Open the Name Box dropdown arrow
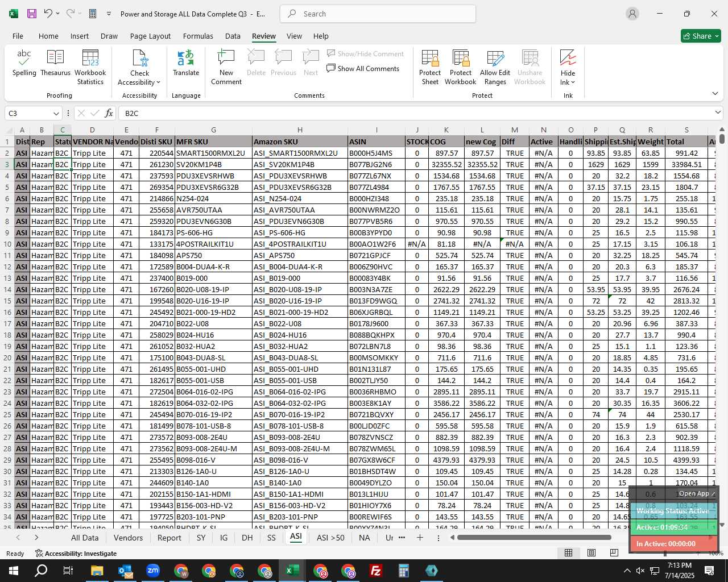 [x=56, y=113]
